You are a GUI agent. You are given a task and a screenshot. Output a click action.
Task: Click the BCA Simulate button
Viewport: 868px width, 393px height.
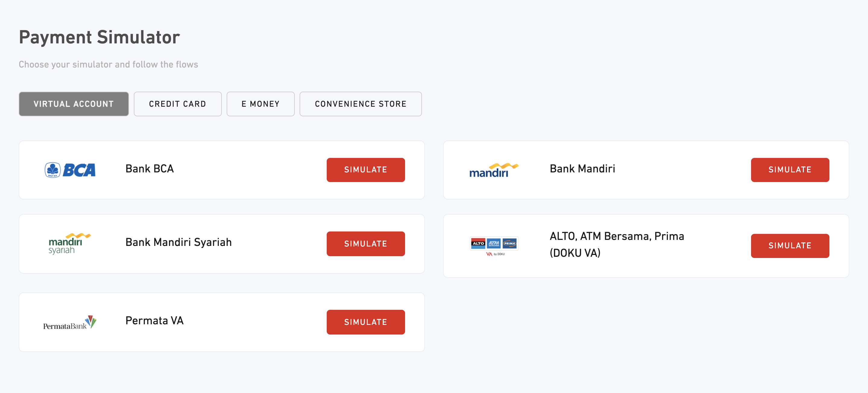tap(365, 169)
